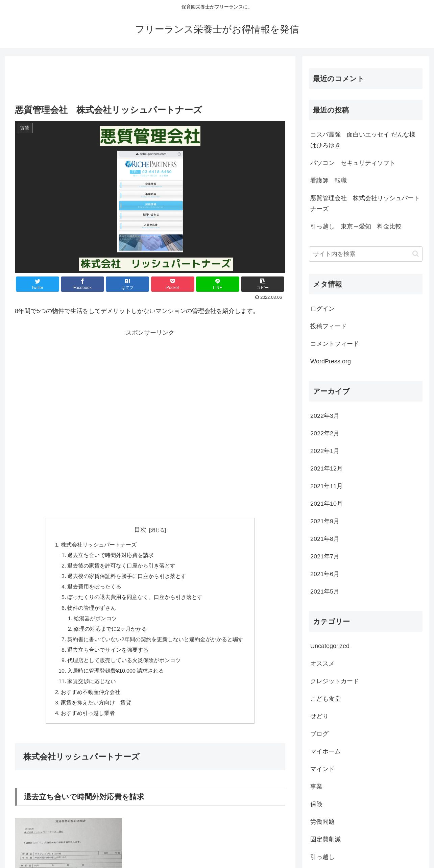Share the post on Twitter
The height and width of the screenshot is (868, 434).
[x=38, y=284]
